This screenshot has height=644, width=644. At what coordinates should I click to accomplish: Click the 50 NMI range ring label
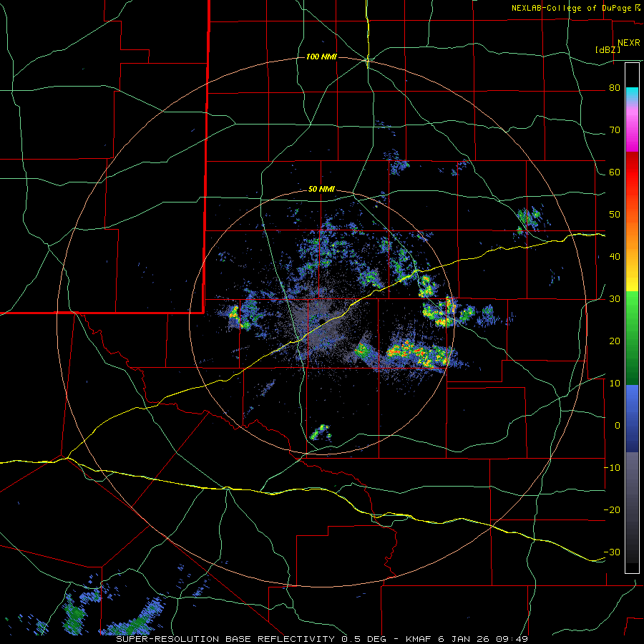click(321, 190)
